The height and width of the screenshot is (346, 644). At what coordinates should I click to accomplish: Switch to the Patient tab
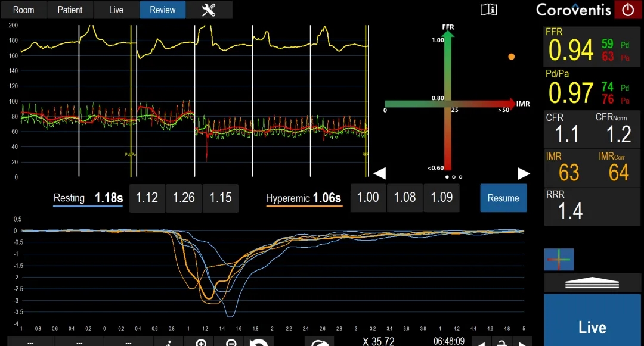[x=70, y=10]
